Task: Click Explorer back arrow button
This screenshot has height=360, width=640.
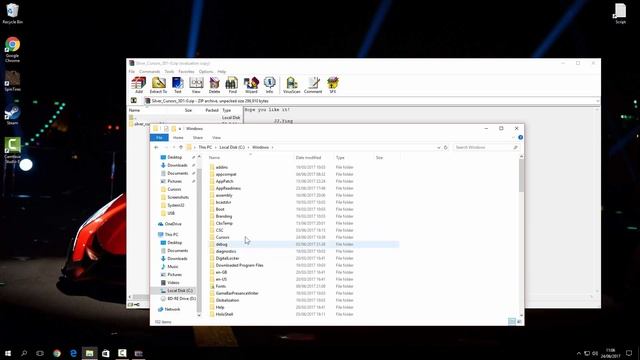Action: tap(156, 147)
